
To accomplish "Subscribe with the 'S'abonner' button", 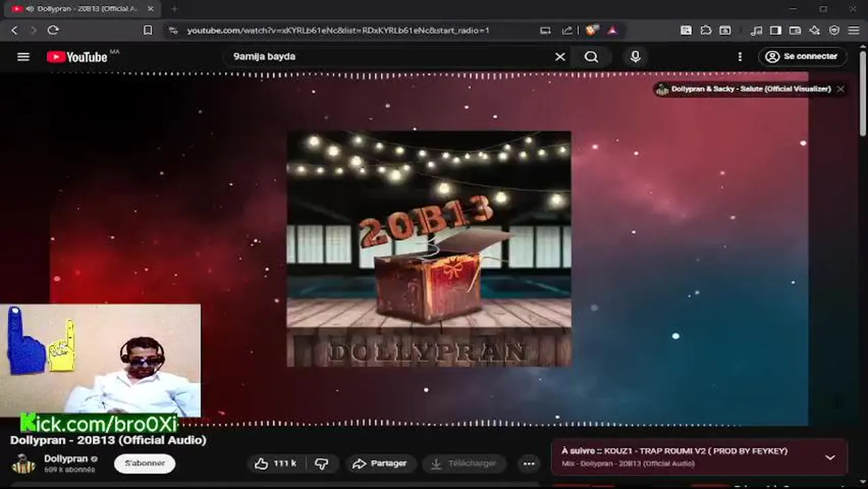I will pyautogui.click(x=145, y=463).
